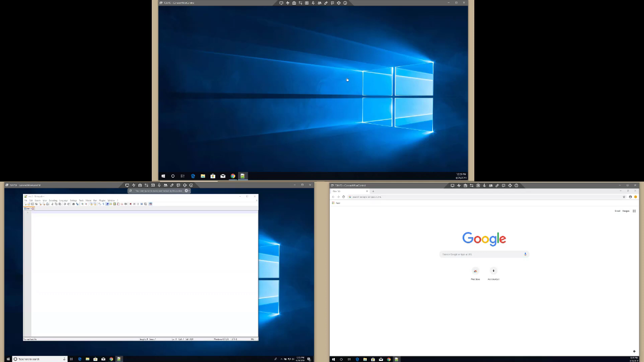Screen dimensions: 644x362
Task: Open a new tab with Chrome plus button
Action: [374, 191]
